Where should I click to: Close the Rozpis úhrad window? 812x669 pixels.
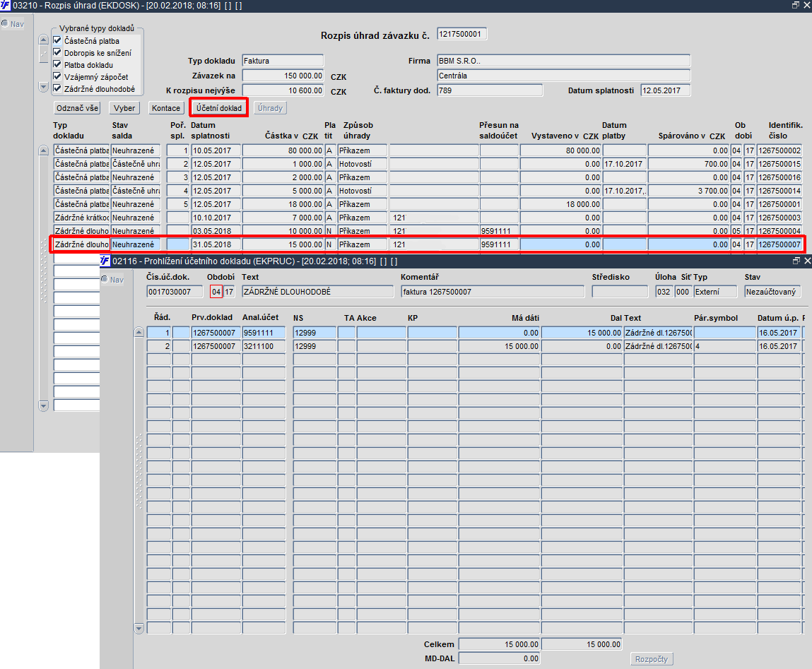pos(806,5)
